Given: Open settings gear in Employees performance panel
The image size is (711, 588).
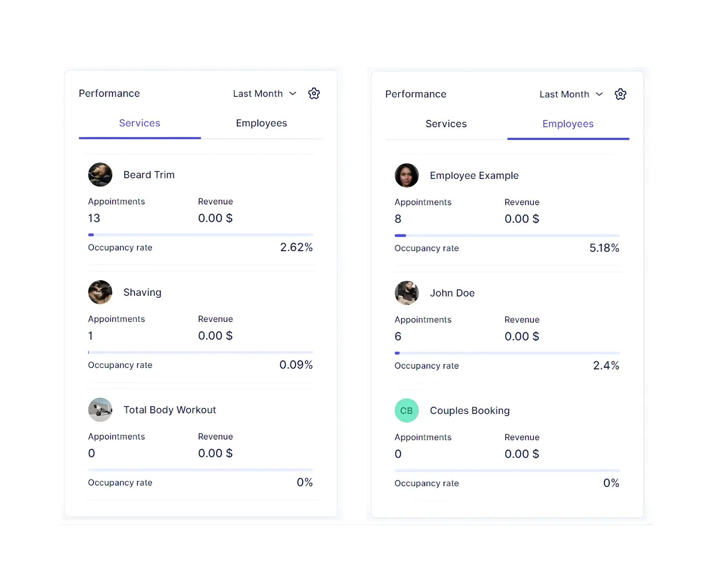Looking at the screenshot, I should pos(621,94).
